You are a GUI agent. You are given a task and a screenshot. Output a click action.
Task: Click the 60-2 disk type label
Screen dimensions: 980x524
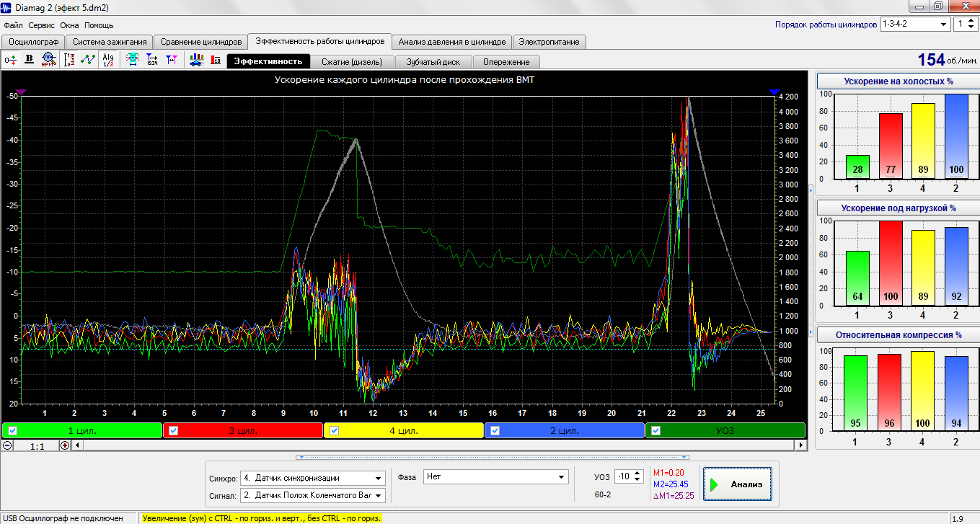pyautogui.click(x=603, y=494)
